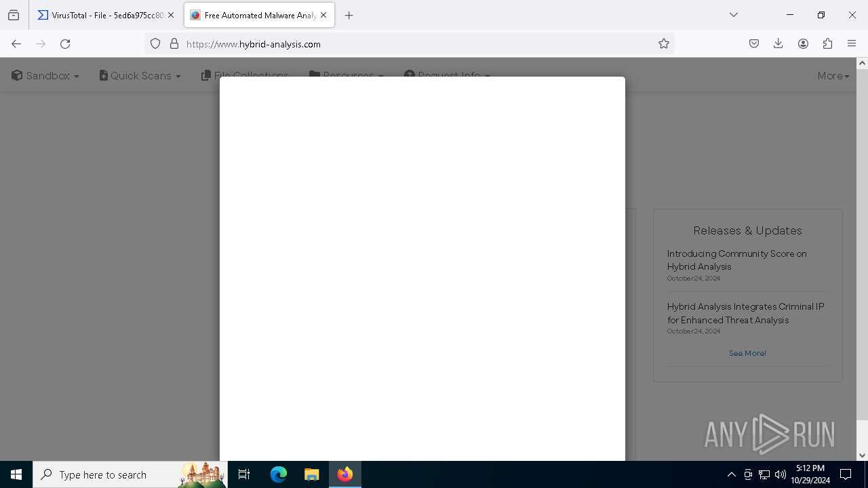Viewport: 868px width, 488px height.
Task: Show site security padlock details
Action: pos(174,43)
